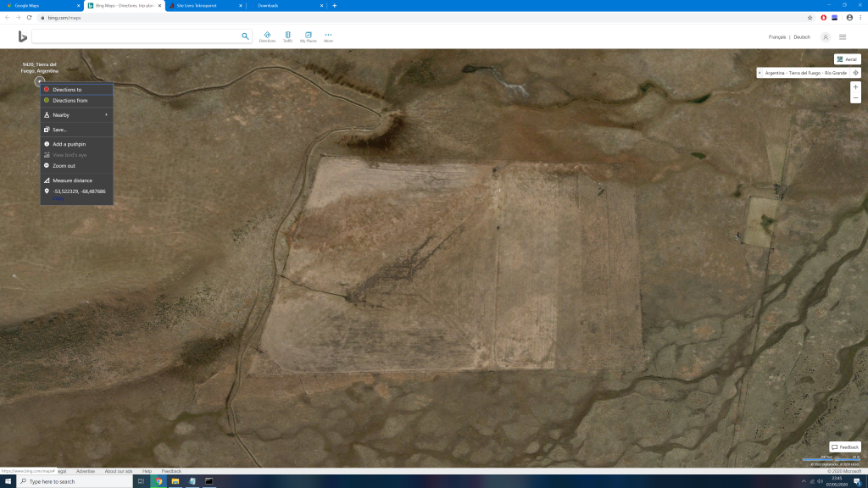Click the Windows taskbar search box

coord(75,481)
